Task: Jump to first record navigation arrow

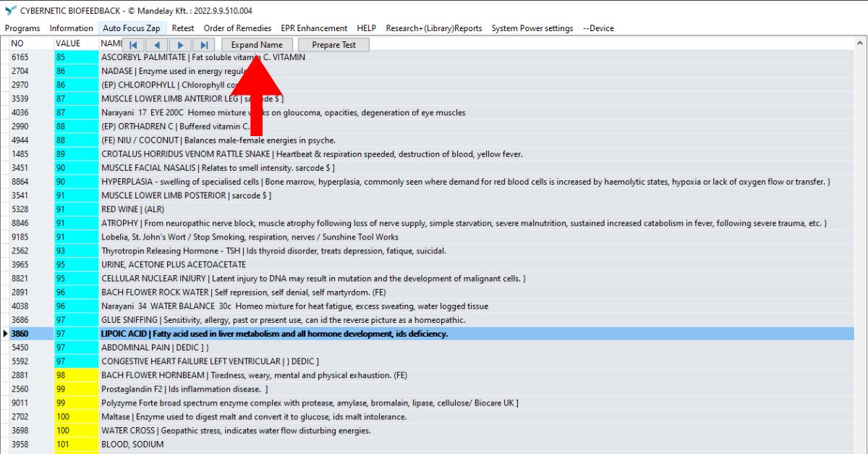Action: click(132, 45)
